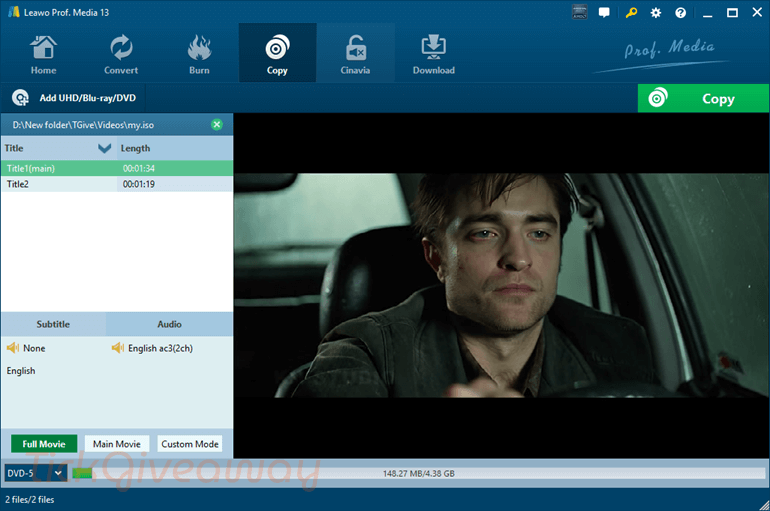Open the Cinavia removal module
770x511 pixels.
tap(356, 54)
